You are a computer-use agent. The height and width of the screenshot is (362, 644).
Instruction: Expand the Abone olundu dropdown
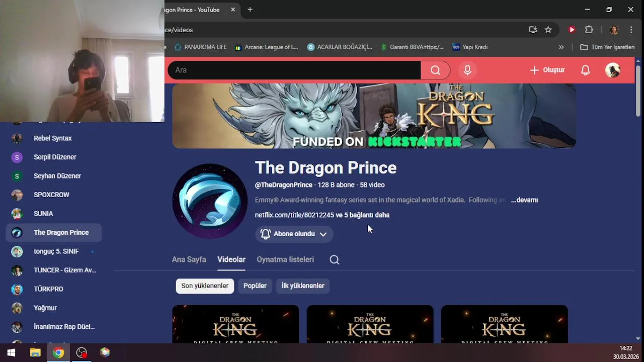click(x=294, y=234)
